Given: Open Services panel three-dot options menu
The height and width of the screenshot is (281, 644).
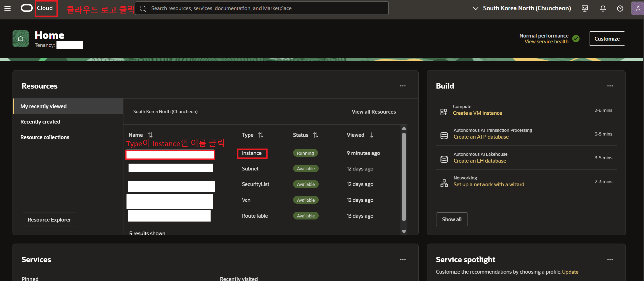Looking at the screenshot, I should [x=403, y=260].
